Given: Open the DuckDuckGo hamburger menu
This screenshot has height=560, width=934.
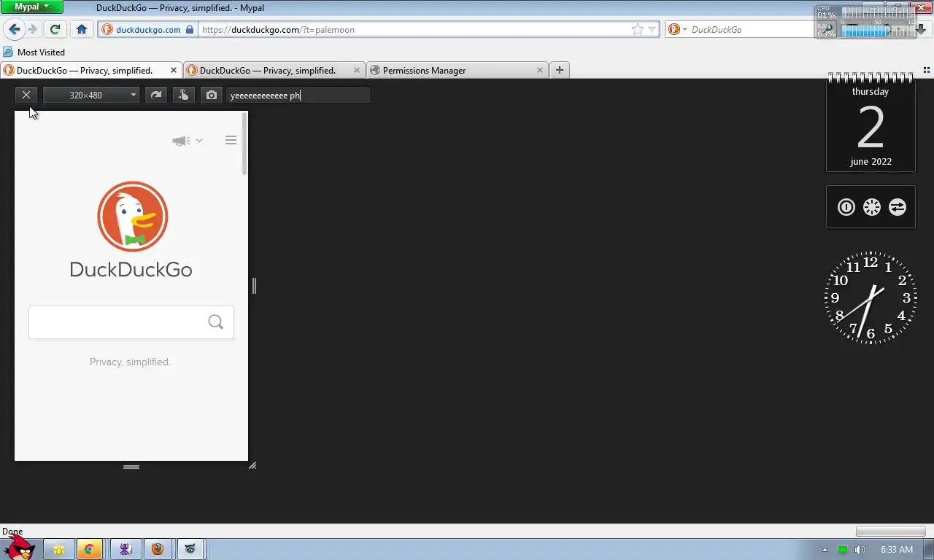Looking at the screenshot, I should coord(231,140).
